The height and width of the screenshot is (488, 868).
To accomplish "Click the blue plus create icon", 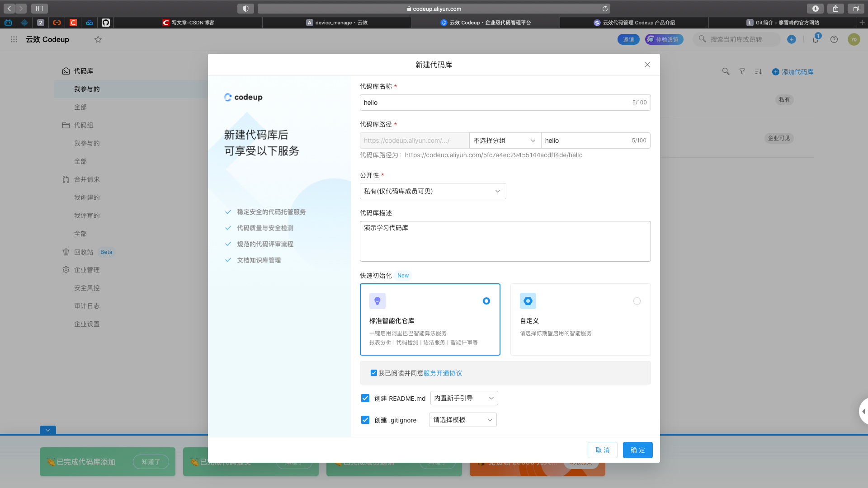I will (792, 40).
